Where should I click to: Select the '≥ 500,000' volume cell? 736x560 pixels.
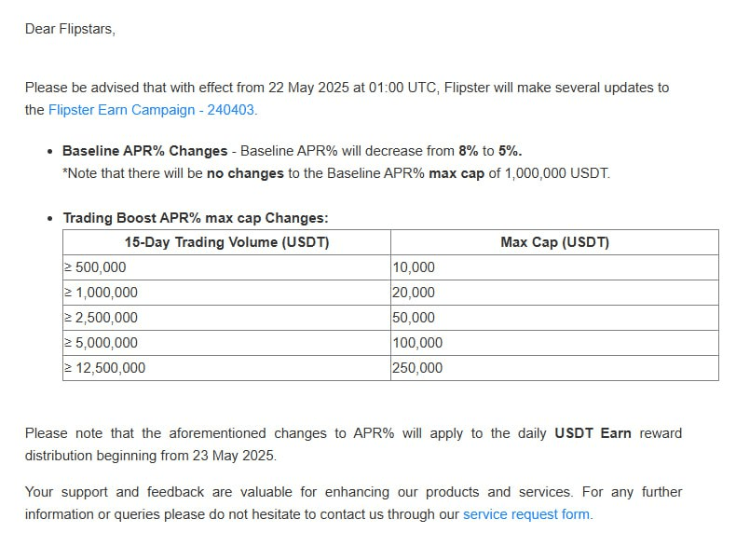226,267
